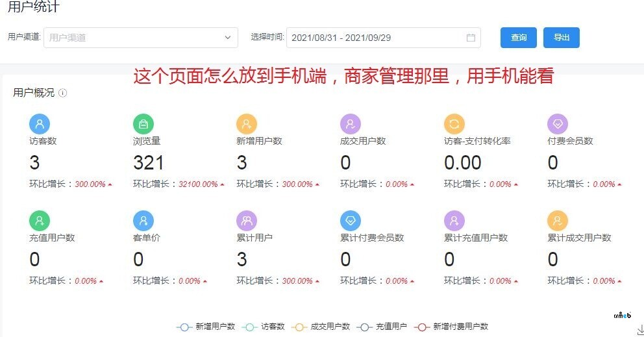Click the purple 成交用户数 icon
This screenshot has width=644, height=337.
point(351,123)
